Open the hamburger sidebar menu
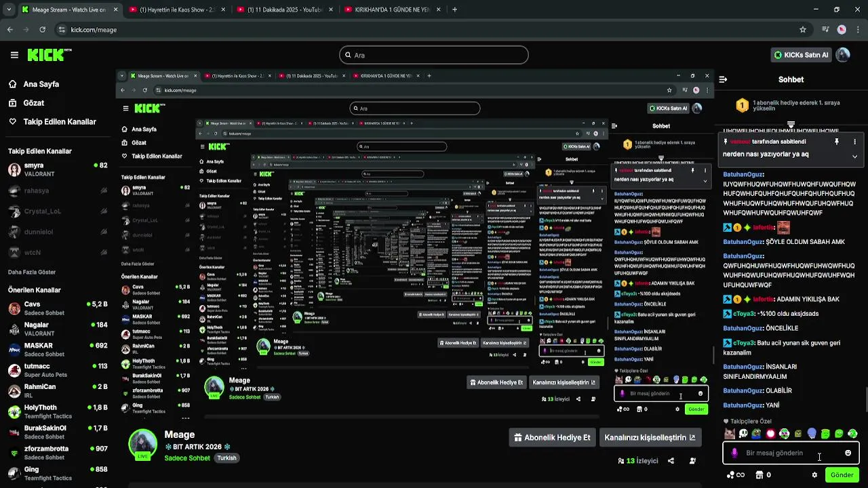This screenshot has height=488, width=868. (14, 55)
